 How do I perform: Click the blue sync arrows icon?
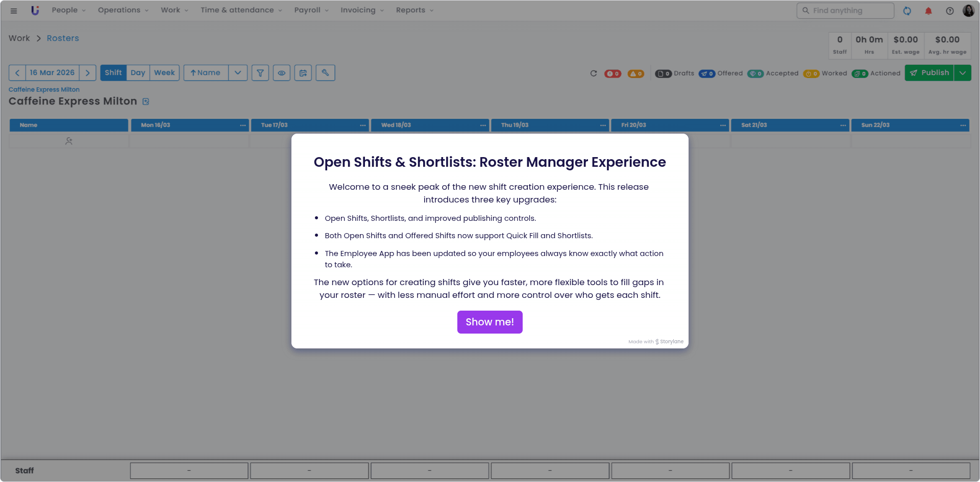(x=906, y=11)
